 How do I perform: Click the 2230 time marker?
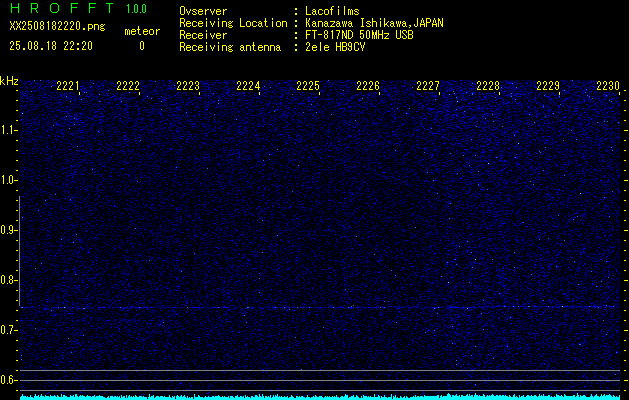[x=608, y=86]
